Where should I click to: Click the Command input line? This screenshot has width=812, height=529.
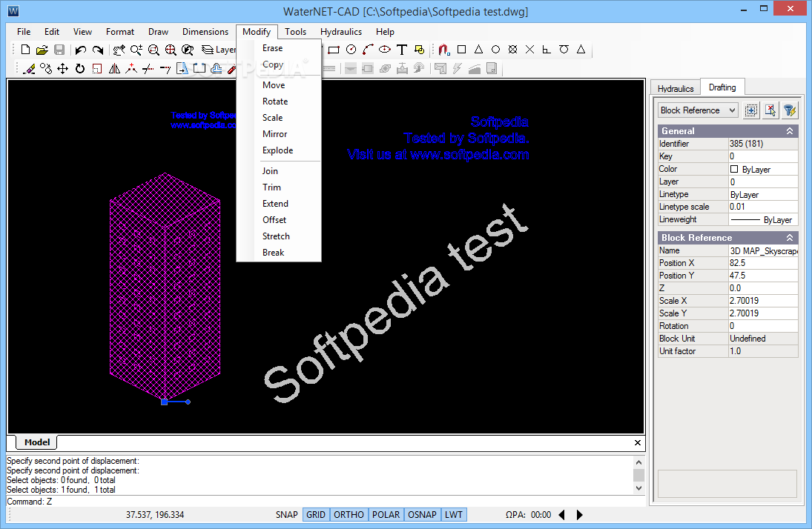326,501
